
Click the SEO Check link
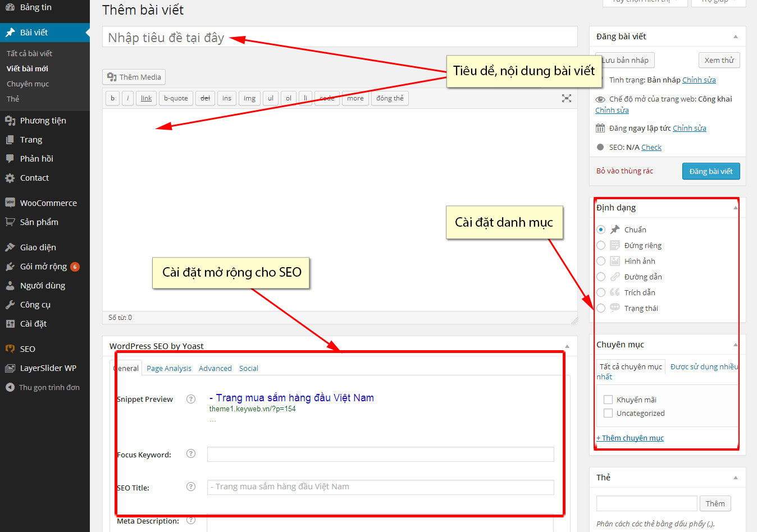(x=651, y=147)
